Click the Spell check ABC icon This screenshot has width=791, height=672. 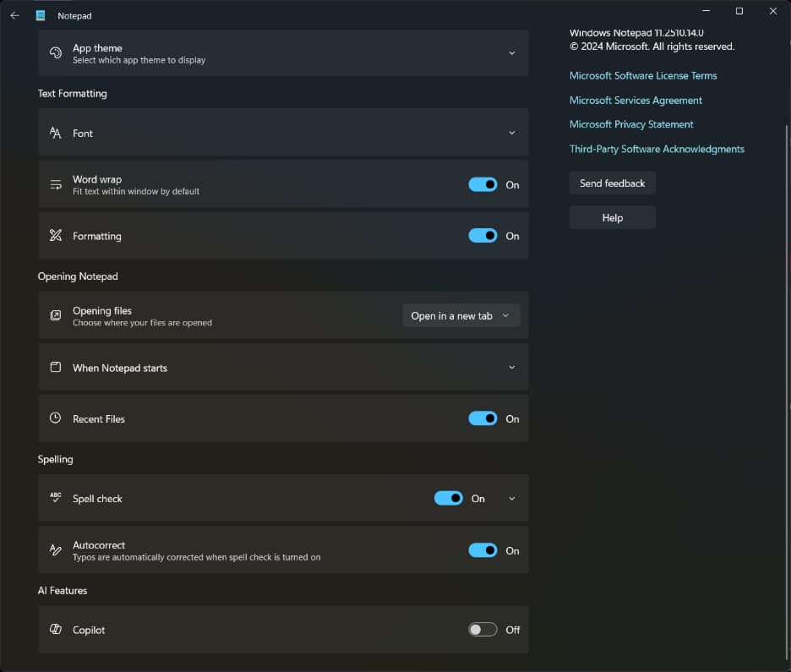click(56, 497)
